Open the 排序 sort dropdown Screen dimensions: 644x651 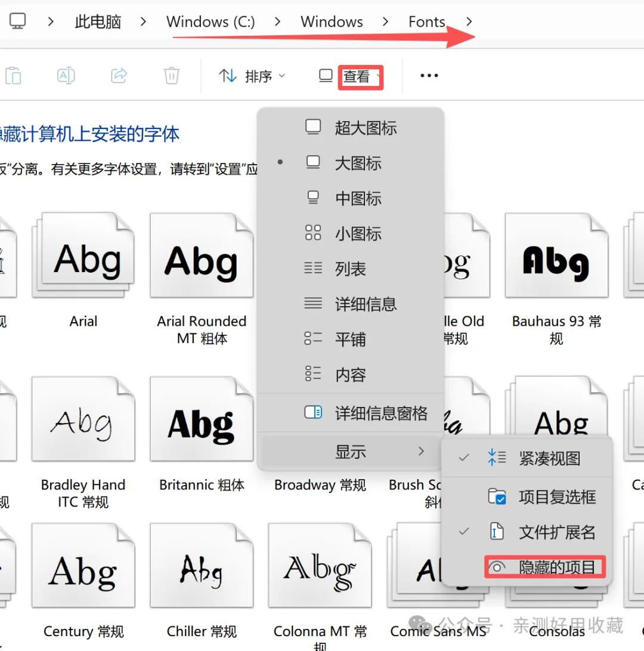point(252,76)
